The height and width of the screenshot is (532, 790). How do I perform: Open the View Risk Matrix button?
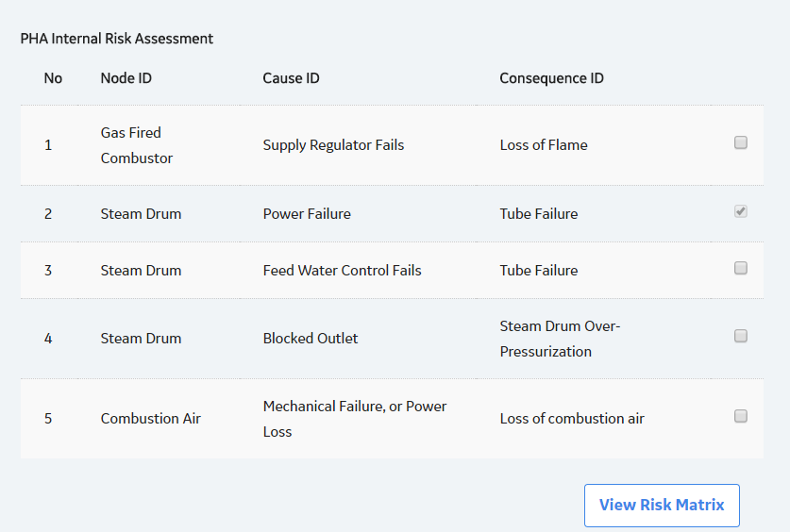662,505
